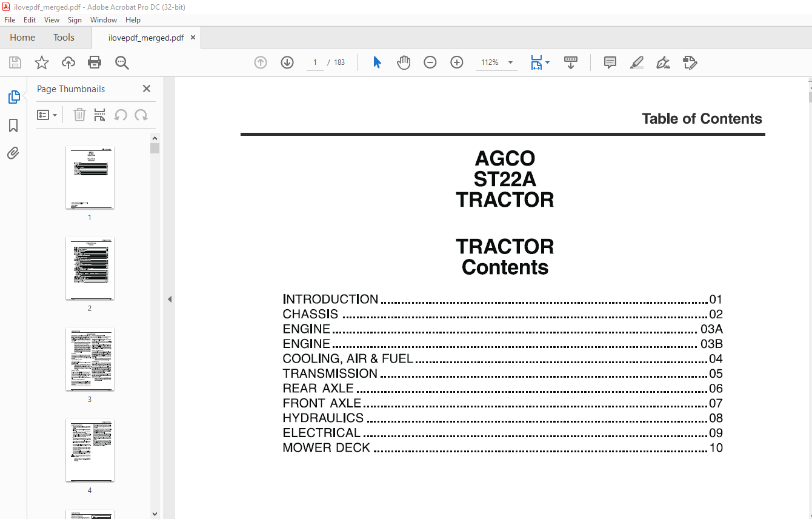Viewport: 812px width, 519px height.
Task: Close the Page Thumbnails panel
Action: (x=147, y=89)
